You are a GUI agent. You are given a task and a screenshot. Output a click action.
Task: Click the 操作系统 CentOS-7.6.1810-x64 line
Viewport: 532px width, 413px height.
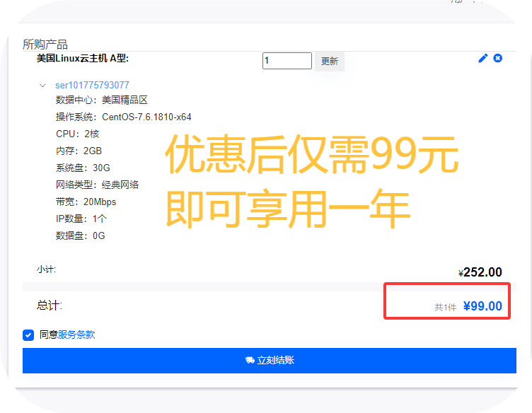click(124, 117)
